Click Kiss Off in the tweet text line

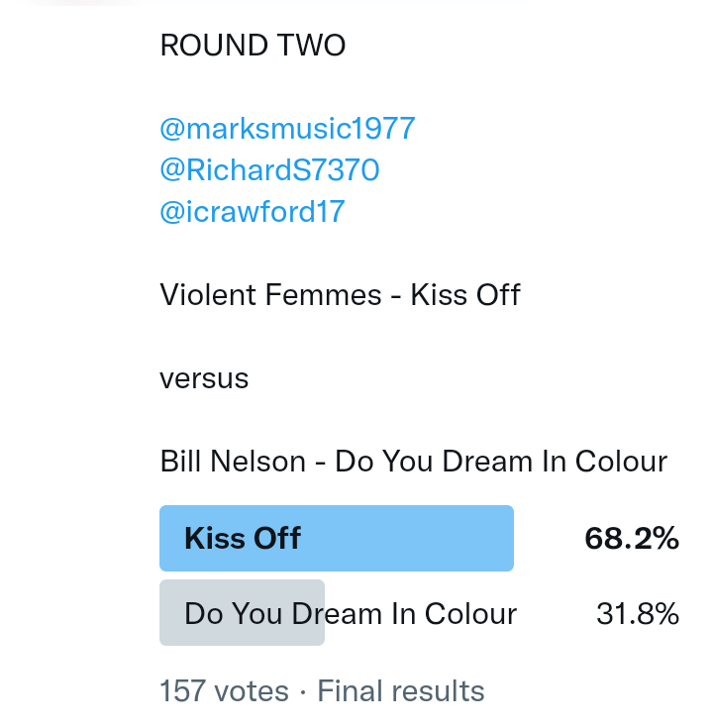[465, 294]
